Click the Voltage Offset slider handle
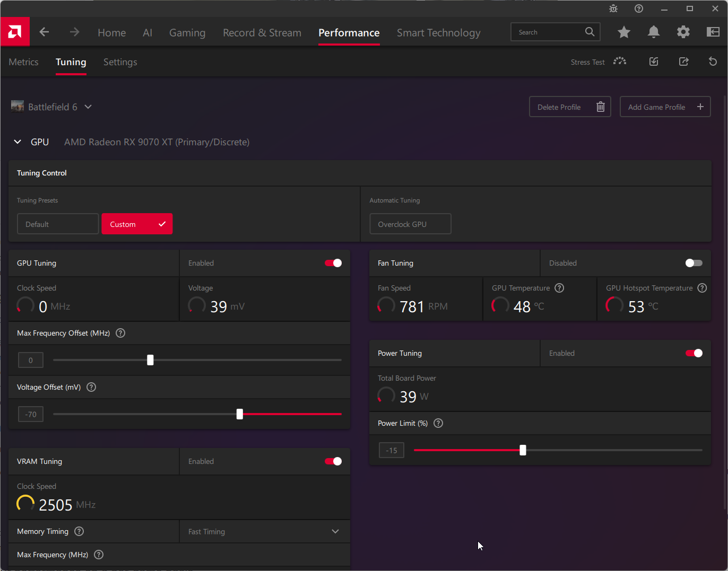The height and width of the screenshot is (571, 728). click(x=240, y=414)
